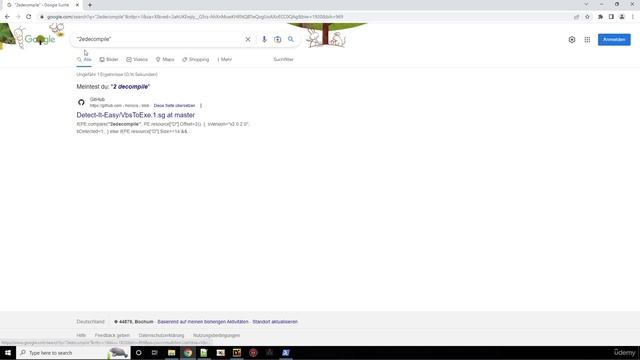
Task: Open the Windows Start menu
Action: pyautogui.click(x=8, y=353)
